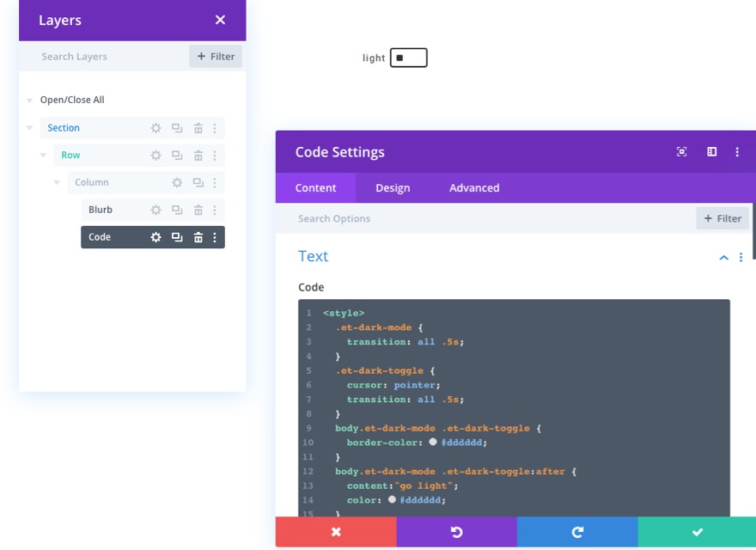Focus the Search Layers field
The image size is (756, 550).
click(104, 57)
